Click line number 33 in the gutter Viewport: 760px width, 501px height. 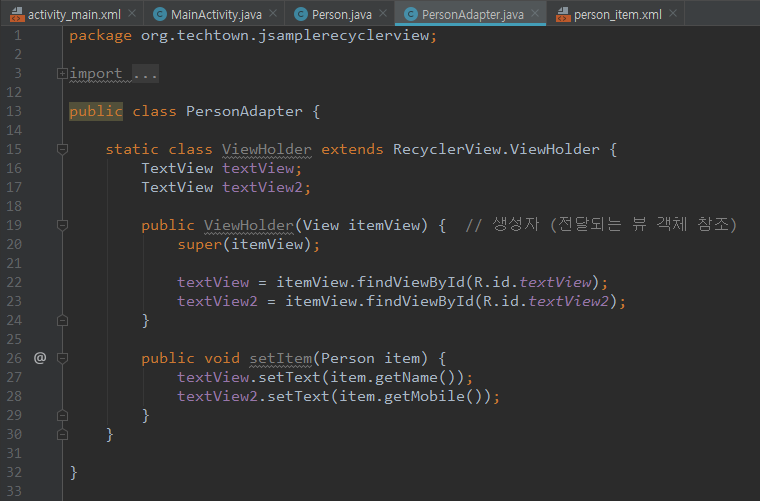[14, 491]
